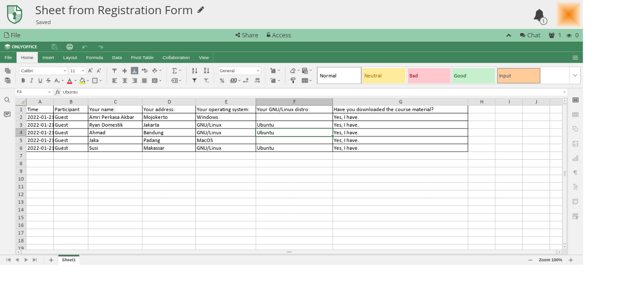Align text center
The width and height of the screenshot is (644, 292).
tap(125, 81)
